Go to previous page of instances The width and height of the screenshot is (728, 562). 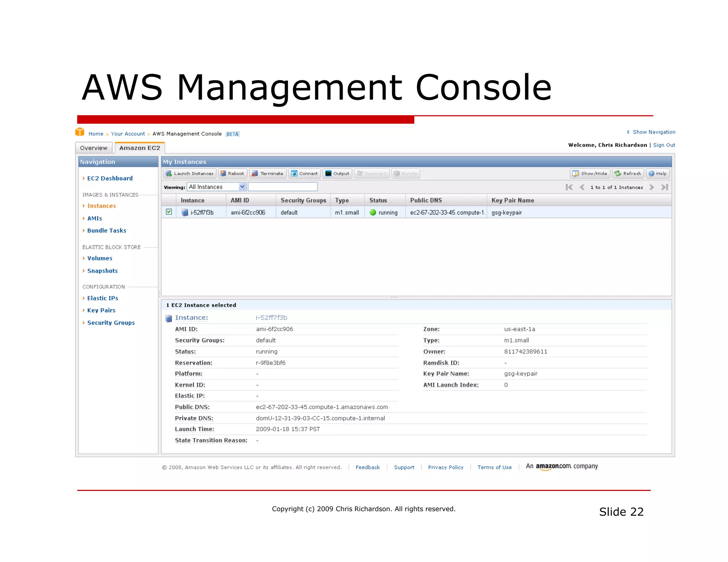(582, 187)
